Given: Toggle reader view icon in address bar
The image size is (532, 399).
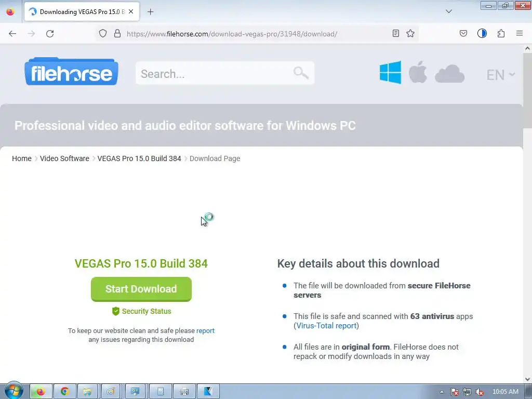Looking at the screenshot, I should pos(395,33).
